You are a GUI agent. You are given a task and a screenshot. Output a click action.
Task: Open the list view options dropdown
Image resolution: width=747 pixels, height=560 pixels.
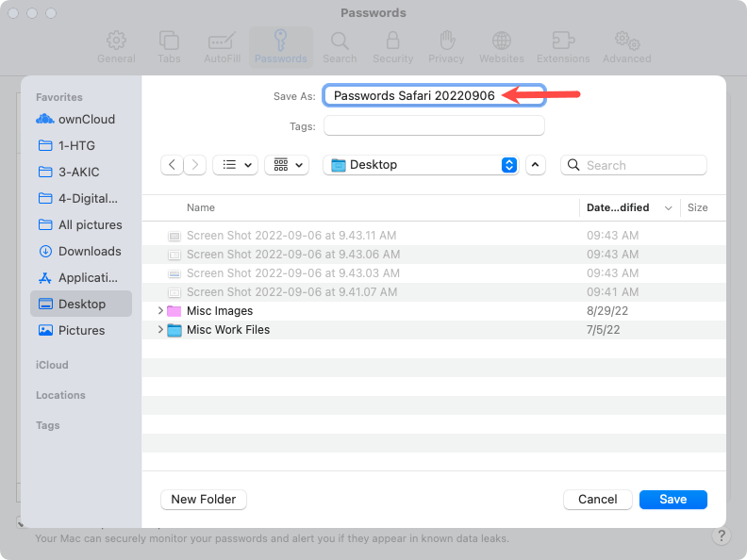click(235, 165)
